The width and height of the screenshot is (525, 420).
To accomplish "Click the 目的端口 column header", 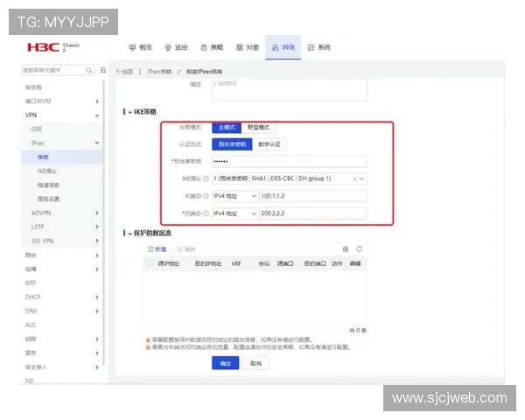I will (315, 263).
